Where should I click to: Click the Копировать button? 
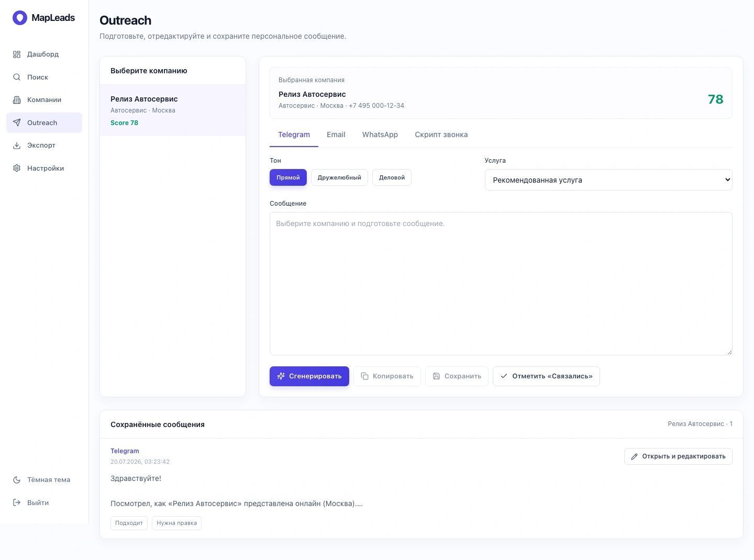387,376
